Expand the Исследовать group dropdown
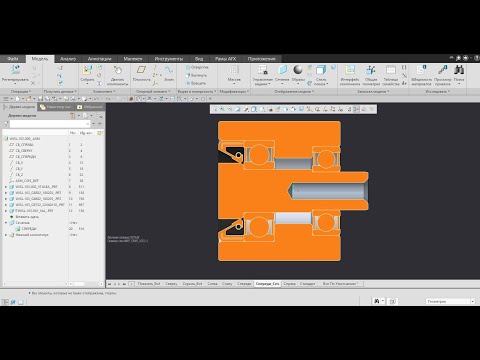Image resolution: width=480 pixels, height=360 pixels. point(438,91)
